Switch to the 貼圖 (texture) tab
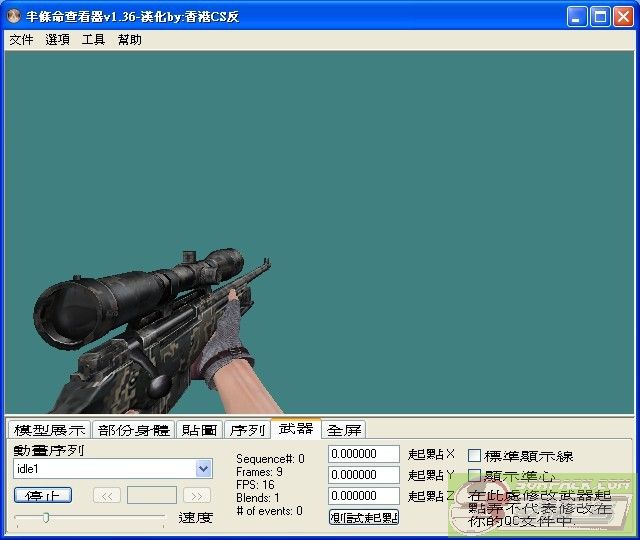Image resolution: width=640 pixels, height=540 pixels. pyautogui.click(x=199, y=430)
